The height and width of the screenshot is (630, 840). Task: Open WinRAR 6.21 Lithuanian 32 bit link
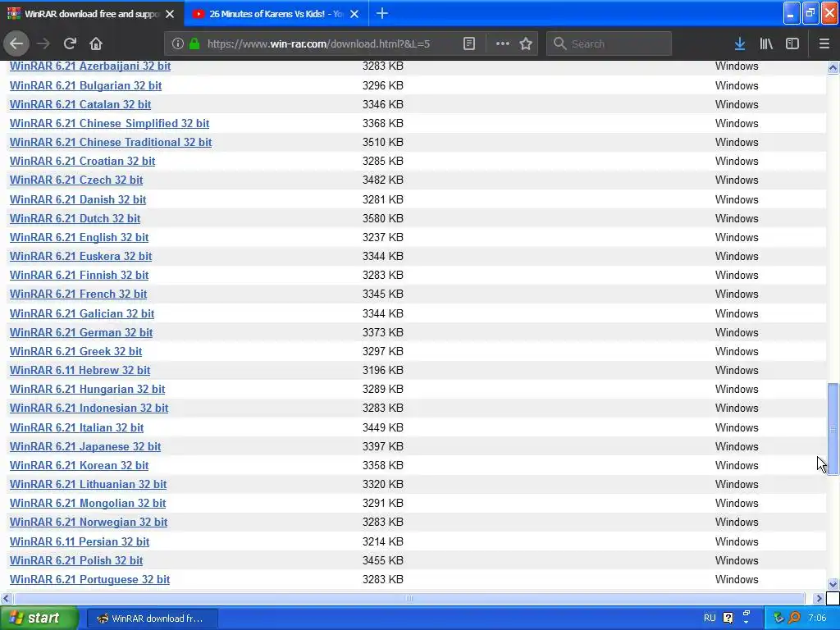88,484
